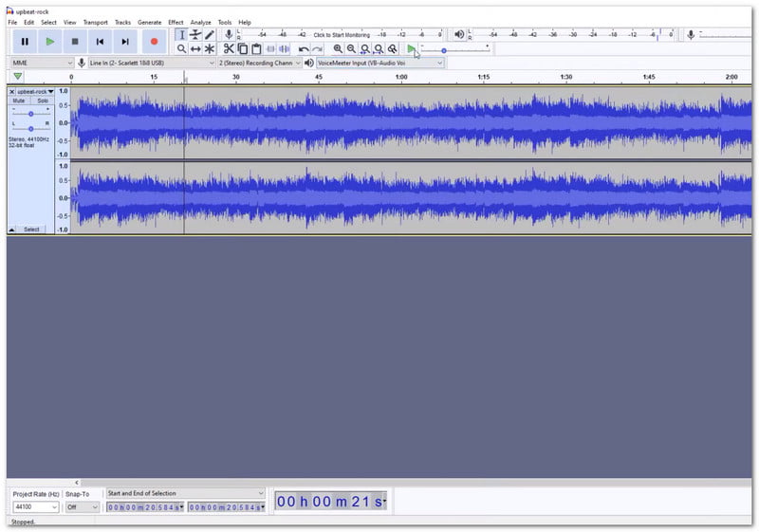
Task: Skip to the start of the track
Action: tap(101, 42)
